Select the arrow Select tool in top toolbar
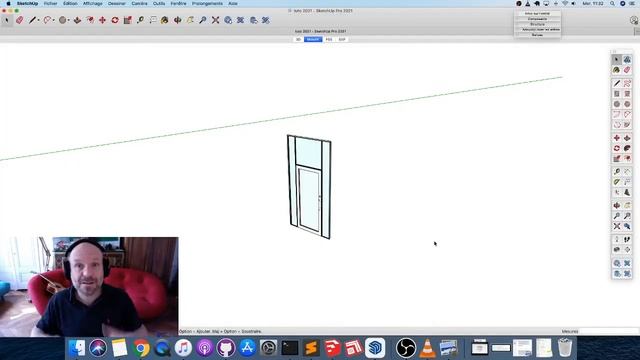640x360 pixels. (x=7, y=20)
